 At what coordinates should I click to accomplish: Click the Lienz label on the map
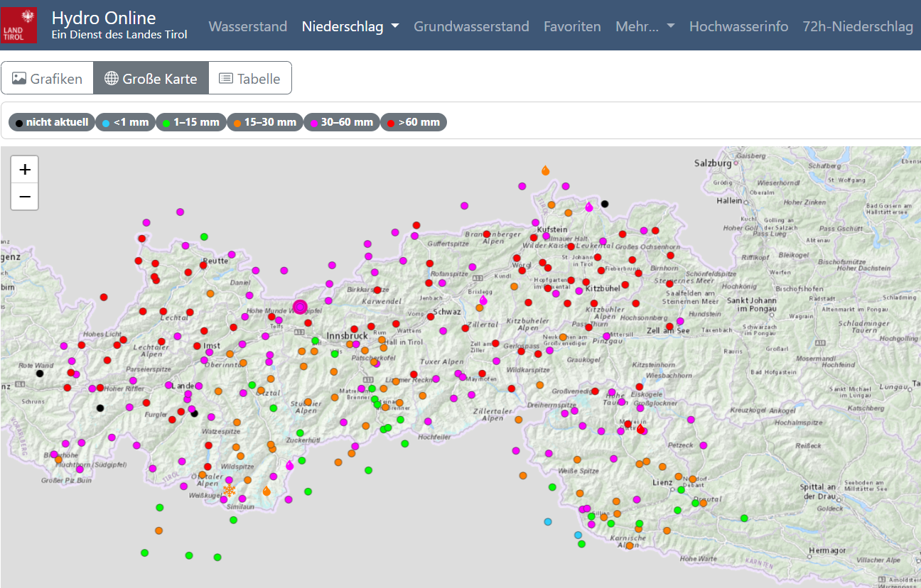coord(662,483)
